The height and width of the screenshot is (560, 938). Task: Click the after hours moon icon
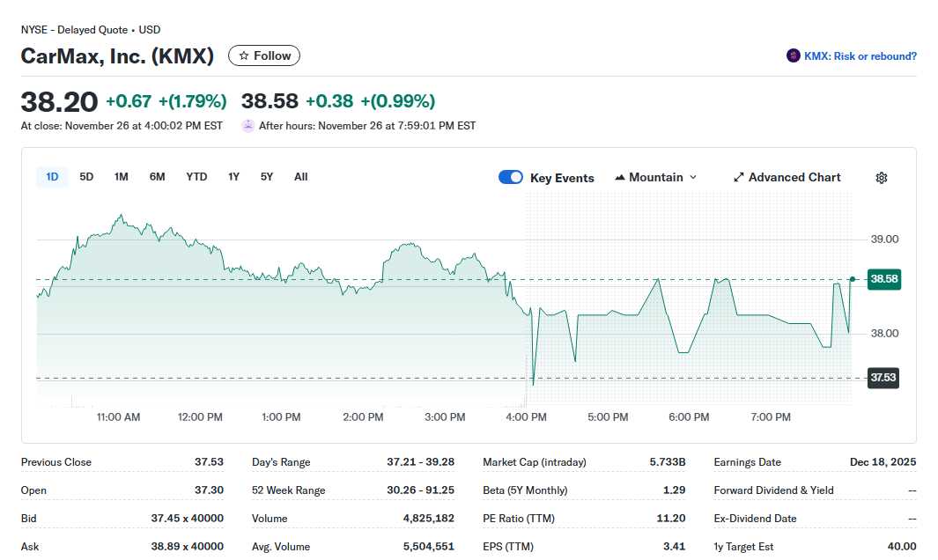pyautogui.click(x=248, y=126)
